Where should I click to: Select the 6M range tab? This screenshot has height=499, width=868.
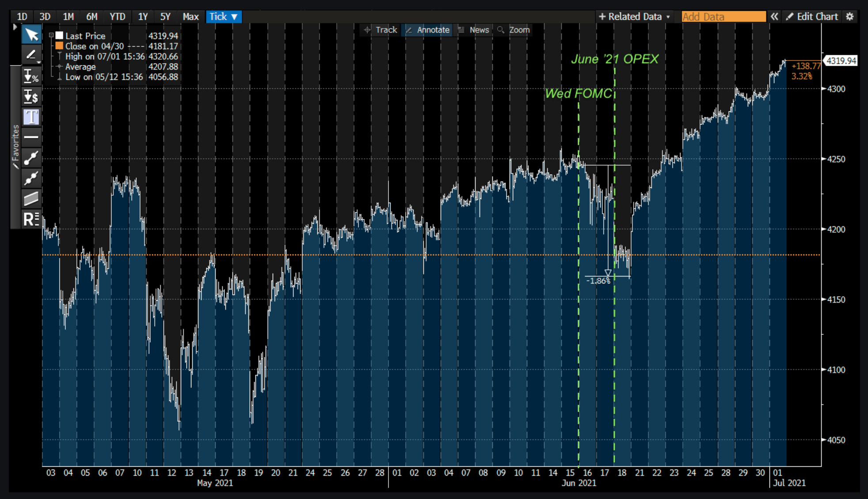(x=91, y=17)
